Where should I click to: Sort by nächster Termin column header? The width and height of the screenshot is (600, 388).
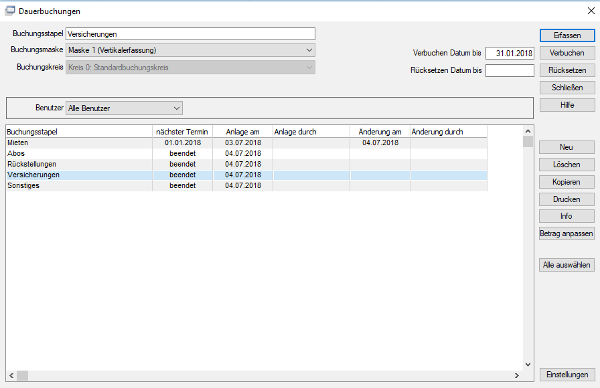(183, 132)
